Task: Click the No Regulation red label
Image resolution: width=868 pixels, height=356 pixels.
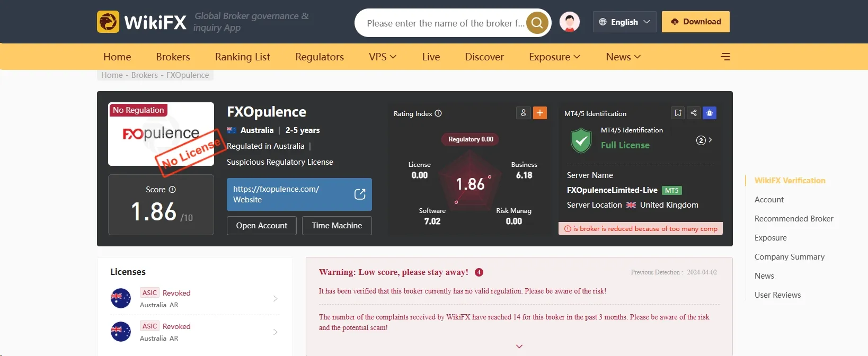Action: tap(138, 110)
